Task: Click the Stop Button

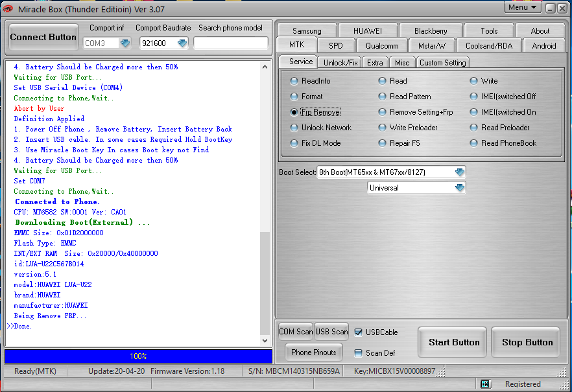Action: pyautogui.click(x=527, y=343)
